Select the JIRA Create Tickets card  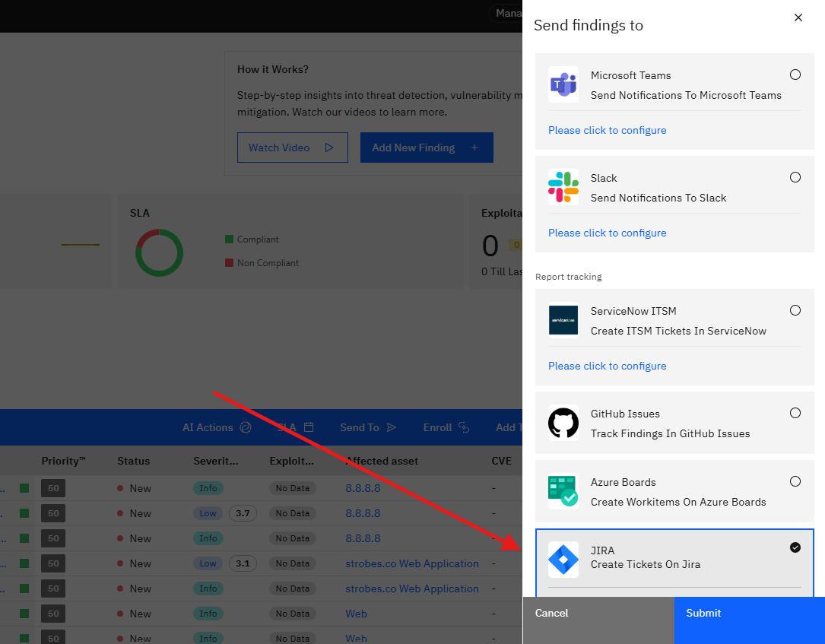click(x=674, y=563)
